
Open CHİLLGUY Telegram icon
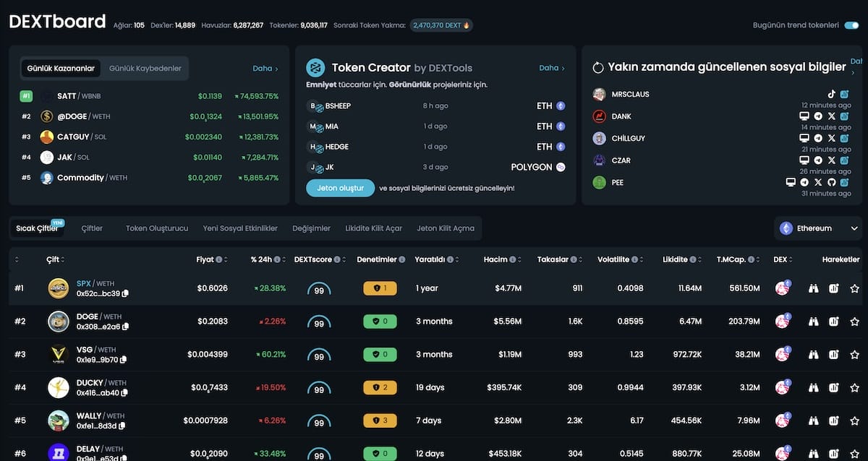pos(818,138)
